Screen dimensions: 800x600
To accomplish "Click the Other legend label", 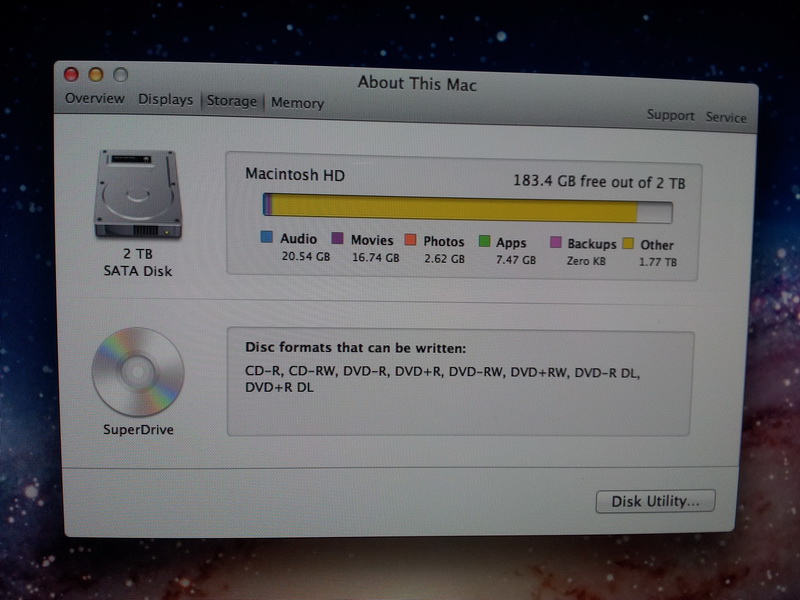I will pyautogui.click(x=657, y=245).
